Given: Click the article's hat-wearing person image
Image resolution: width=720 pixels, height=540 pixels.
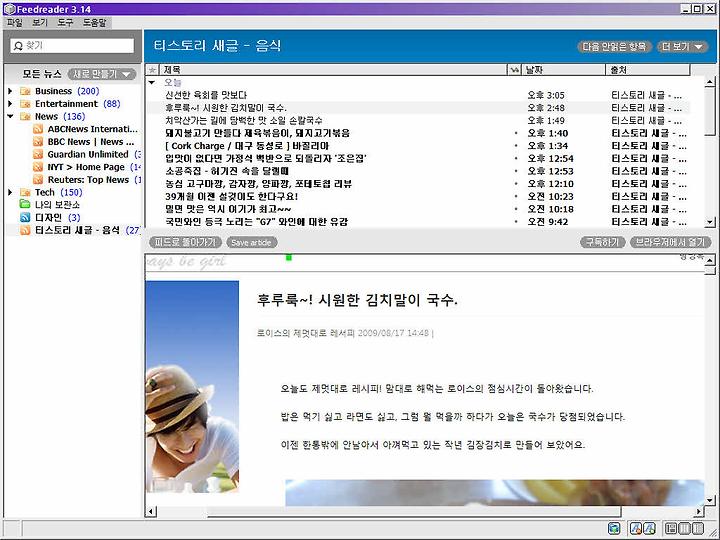Looking at the screenshot, I should (x=192, y=387).
